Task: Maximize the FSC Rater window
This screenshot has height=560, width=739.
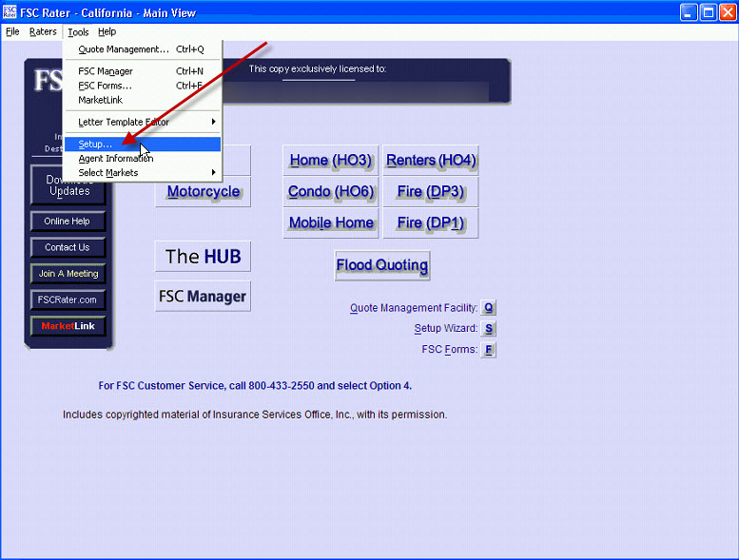Action: point(709,12)
